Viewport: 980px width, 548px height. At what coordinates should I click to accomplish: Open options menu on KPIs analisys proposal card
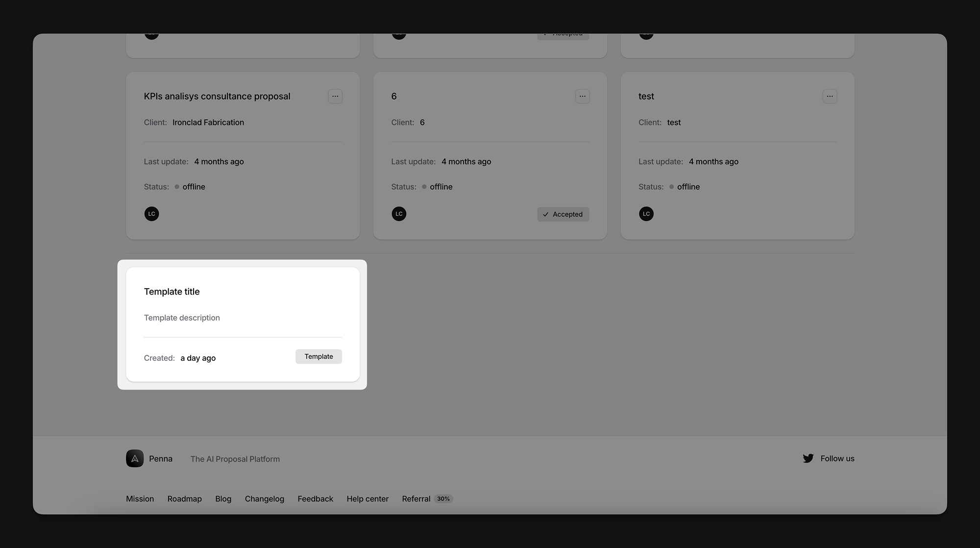[335, 96]
